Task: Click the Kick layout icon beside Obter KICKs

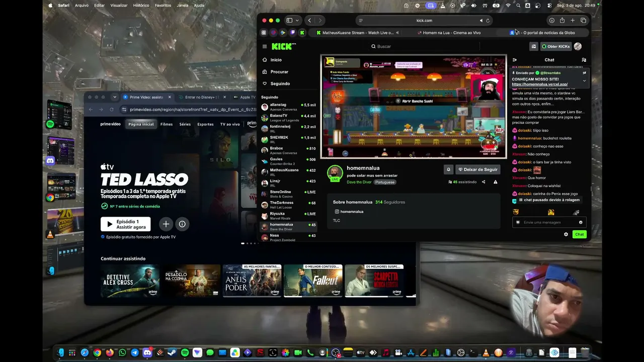Action: (534, 46)
